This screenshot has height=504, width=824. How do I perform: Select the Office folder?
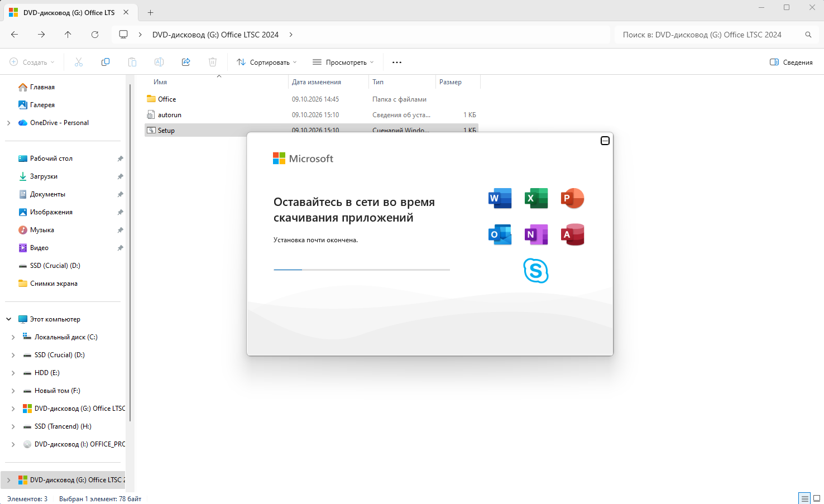312,99
